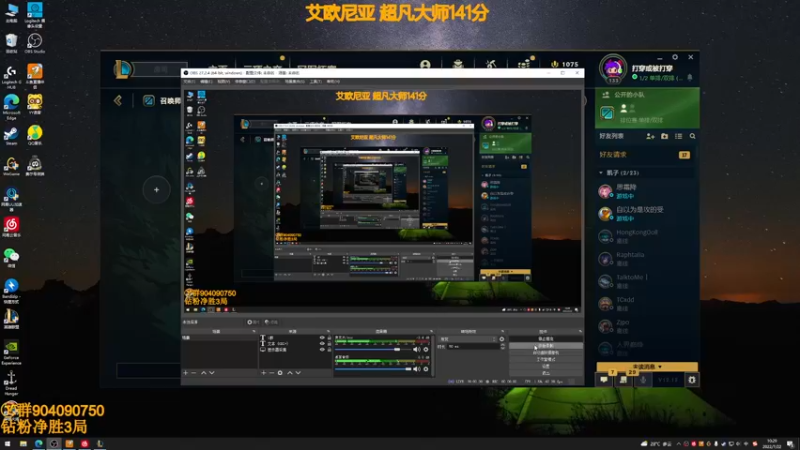This screenshot has width=800, height=450.
Task: Move the scene down in OBS
Action: click(x=212, y=373)
